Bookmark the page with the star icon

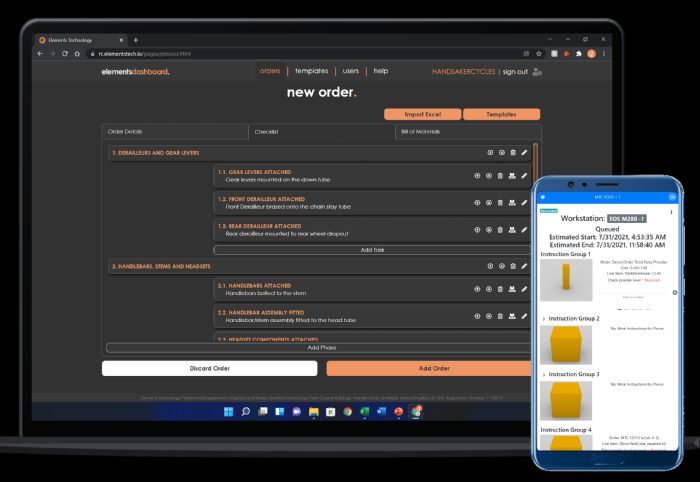tap(539, 54)
